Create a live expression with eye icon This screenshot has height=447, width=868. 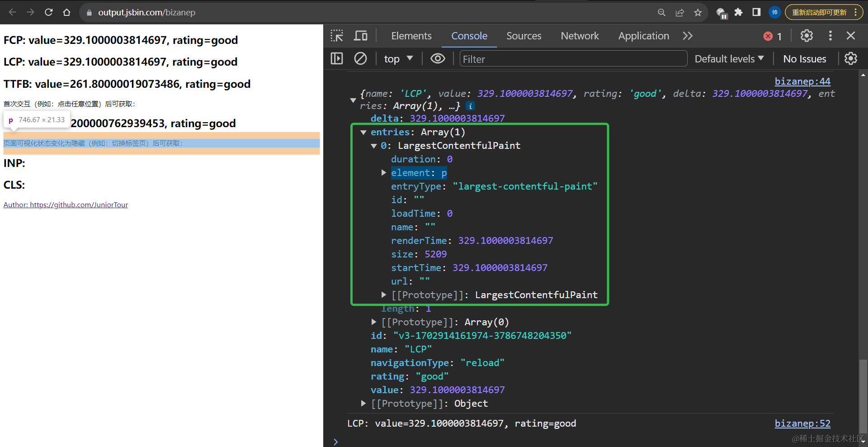pyautogui.click(x=438, y=59)
